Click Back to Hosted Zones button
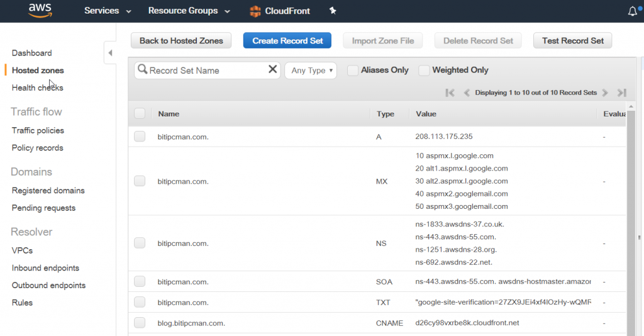Image resolution: width=644 pixels, height=336 pixels. point(181,41)
